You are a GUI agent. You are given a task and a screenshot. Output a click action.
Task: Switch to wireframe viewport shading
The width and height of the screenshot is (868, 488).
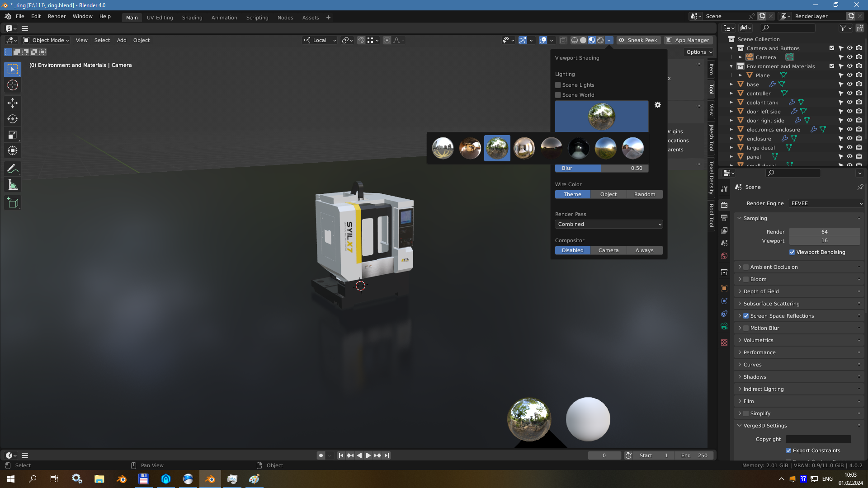[x=575, y=40]
